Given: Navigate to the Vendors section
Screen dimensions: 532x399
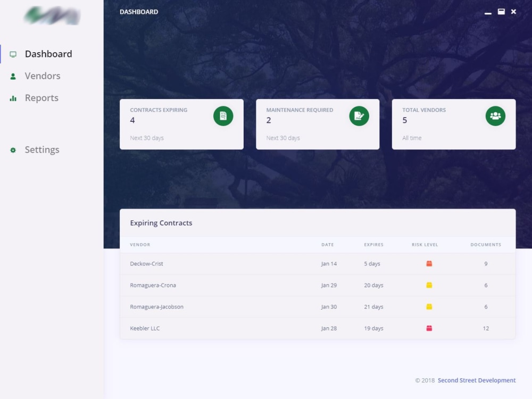Looking at the screenshot, I should 43,76.
